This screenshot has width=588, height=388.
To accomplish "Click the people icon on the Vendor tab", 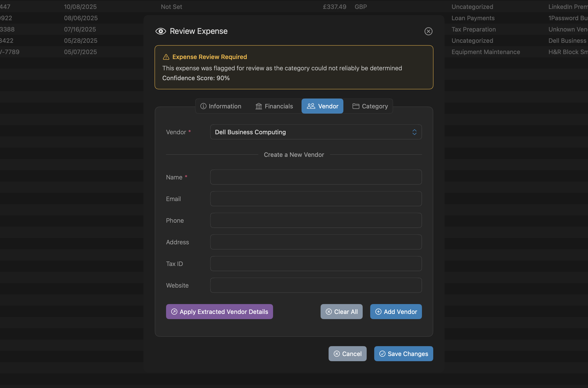I will (x=311, y=106).
